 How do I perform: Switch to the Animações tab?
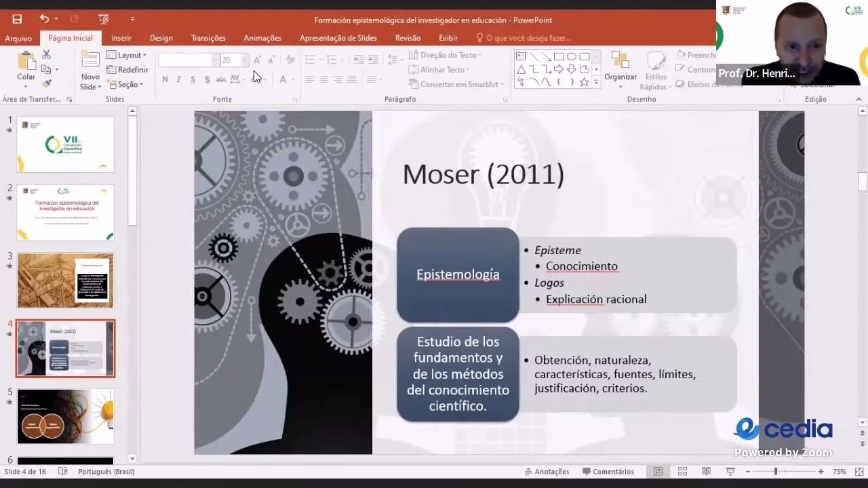[262, 38]
